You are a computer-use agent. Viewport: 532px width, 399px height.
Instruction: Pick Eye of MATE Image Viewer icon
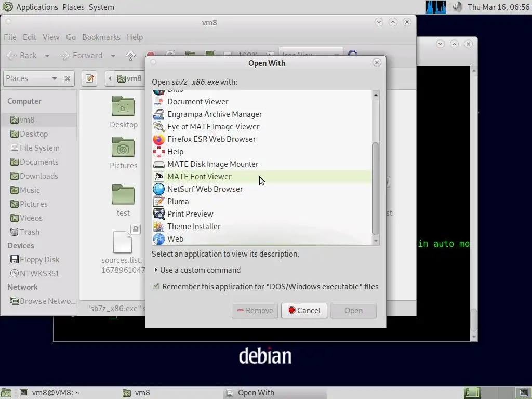pyautogui.click(x=158, y=127)
